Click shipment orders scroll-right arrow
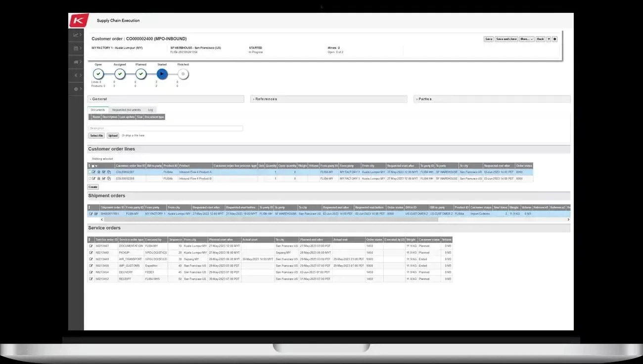The width and height of the screenshot is (643, 364). pos(568,219)
